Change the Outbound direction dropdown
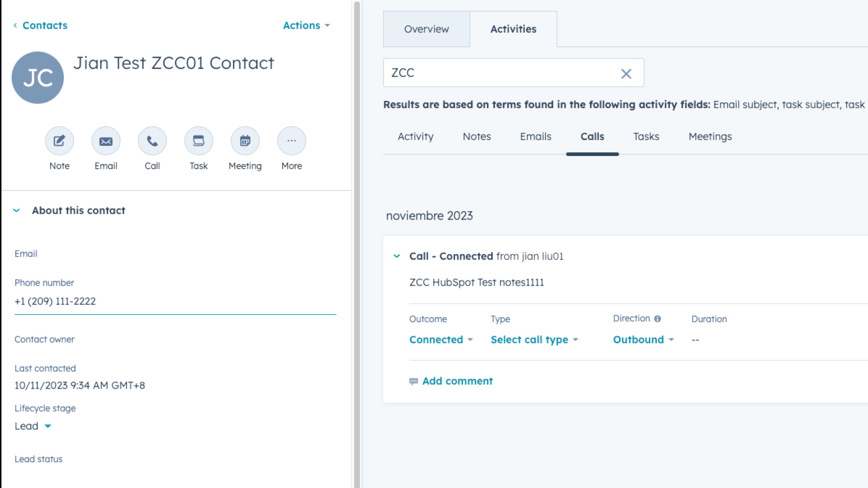This screenshot has width=868, height=488. coord(643,340)
